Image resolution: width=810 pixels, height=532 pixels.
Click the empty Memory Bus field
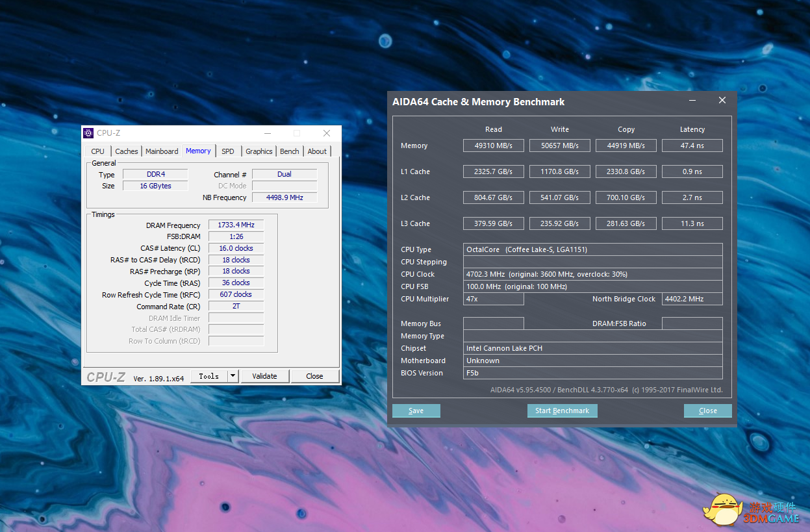[x=494, y=323]
